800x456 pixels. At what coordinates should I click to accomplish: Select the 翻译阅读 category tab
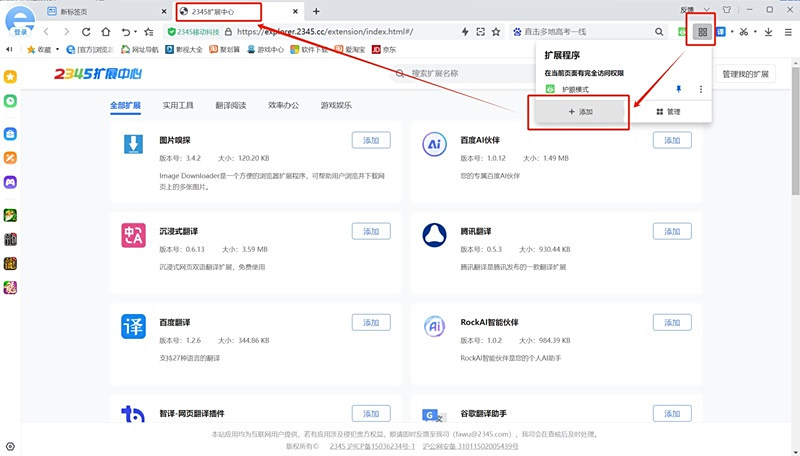pos(231,106)
